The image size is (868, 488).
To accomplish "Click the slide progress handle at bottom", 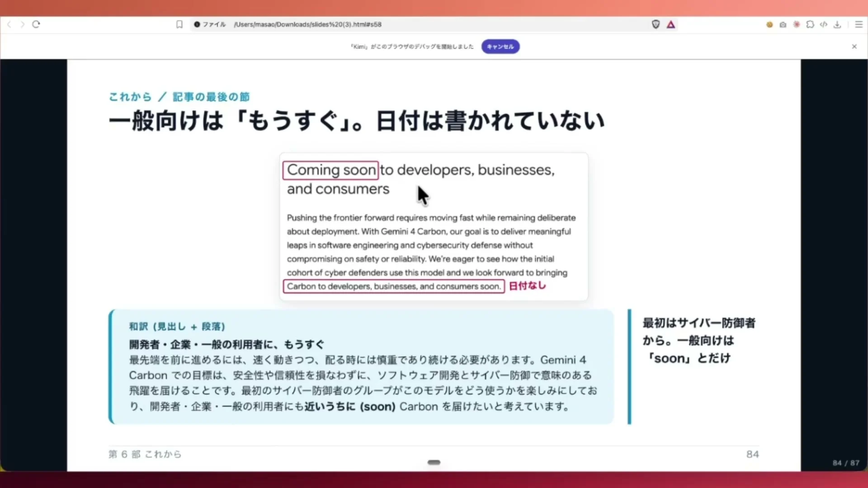I will 434,462.
